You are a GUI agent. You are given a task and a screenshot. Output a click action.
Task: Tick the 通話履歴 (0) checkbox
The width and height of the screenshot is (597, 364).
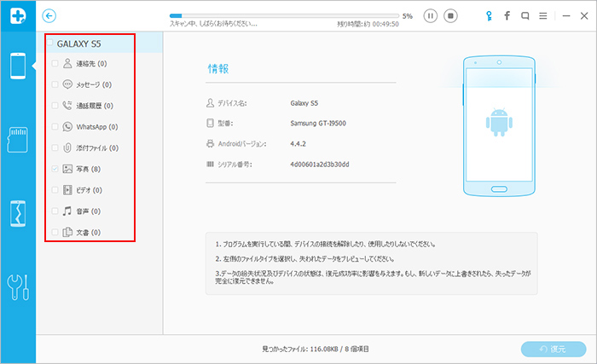click(x=55, y=106)
